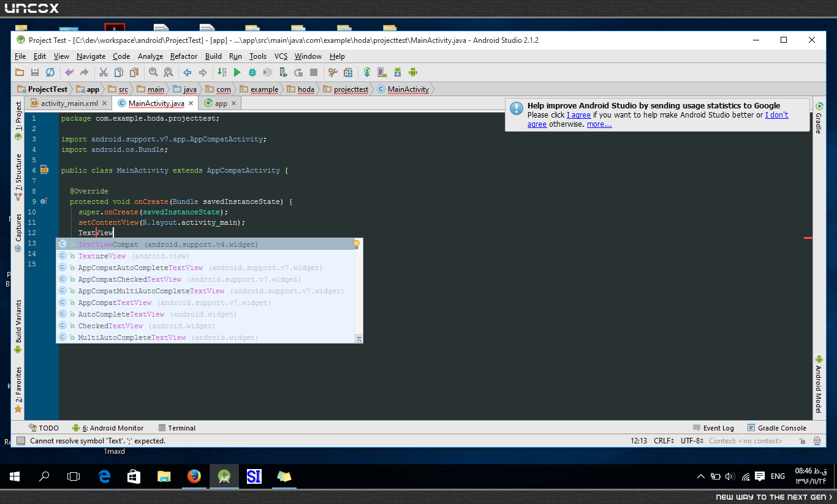
Task: Open the Captures tool window
Action: coord(18,233)
